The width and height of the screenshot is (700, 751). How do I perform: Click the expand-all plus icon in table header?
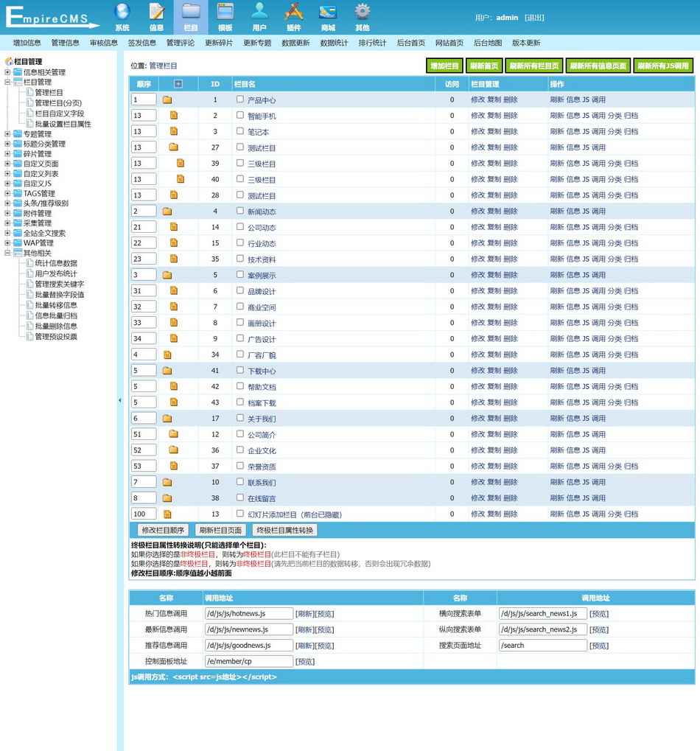178,84
